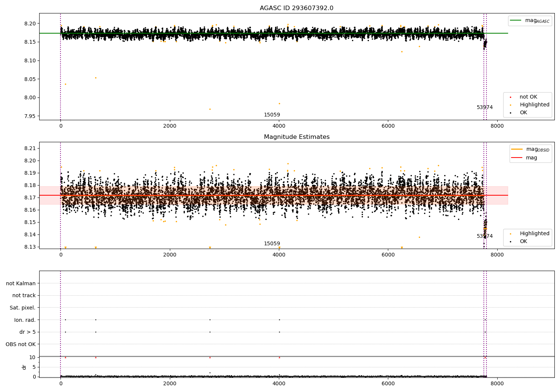Select the 'not Kalman' axis label

[x=21, y=283]
